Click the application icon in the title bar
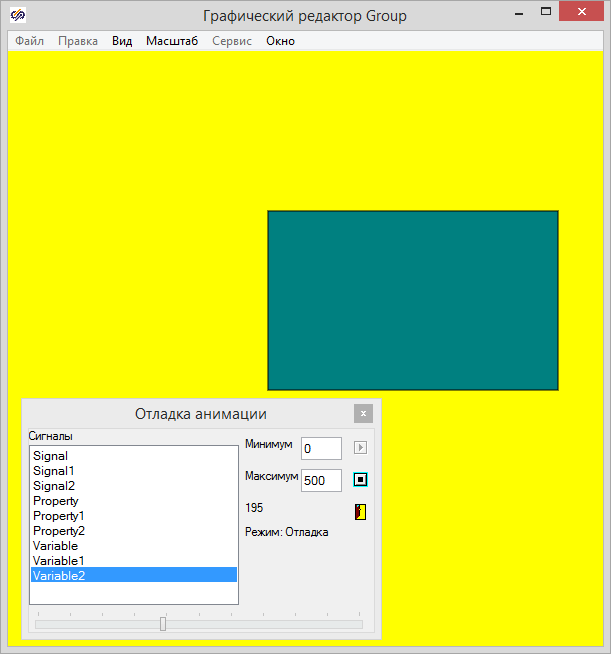Image resolution: width=611 pixels, height=654 pixels. tap(18, 16)
